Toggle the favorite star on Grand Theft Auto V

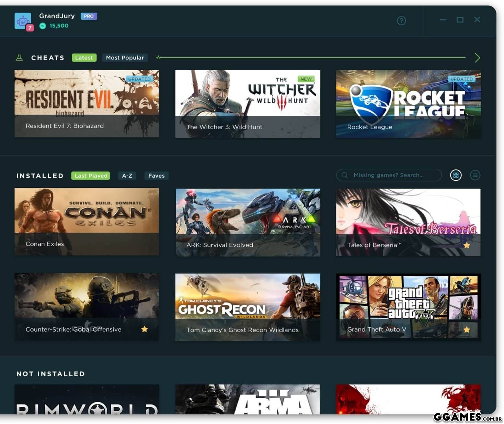pos(467,330)
